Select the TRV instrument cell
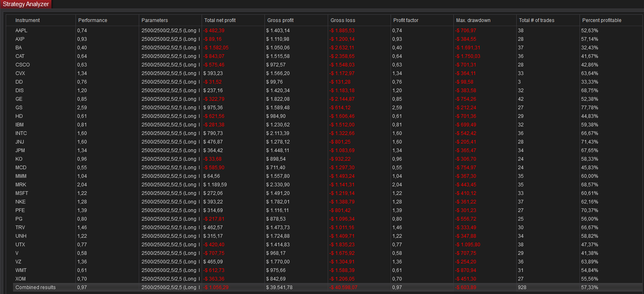644x294 pixels. (x=20, y=228)
